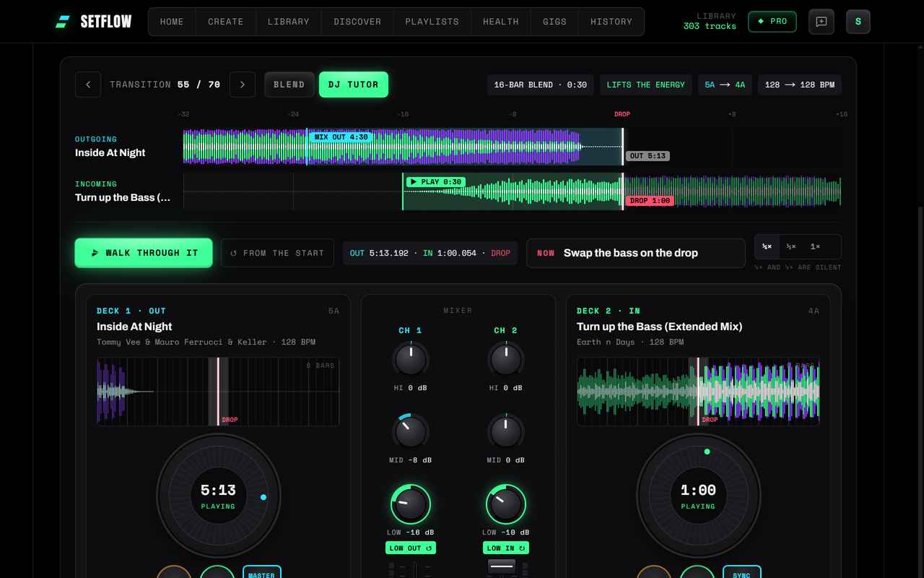Viewport: 924px width, 578px height.
Task: Click OUT 5:13.192 · IN 1:00.054 readout
Action: (430, 253)
